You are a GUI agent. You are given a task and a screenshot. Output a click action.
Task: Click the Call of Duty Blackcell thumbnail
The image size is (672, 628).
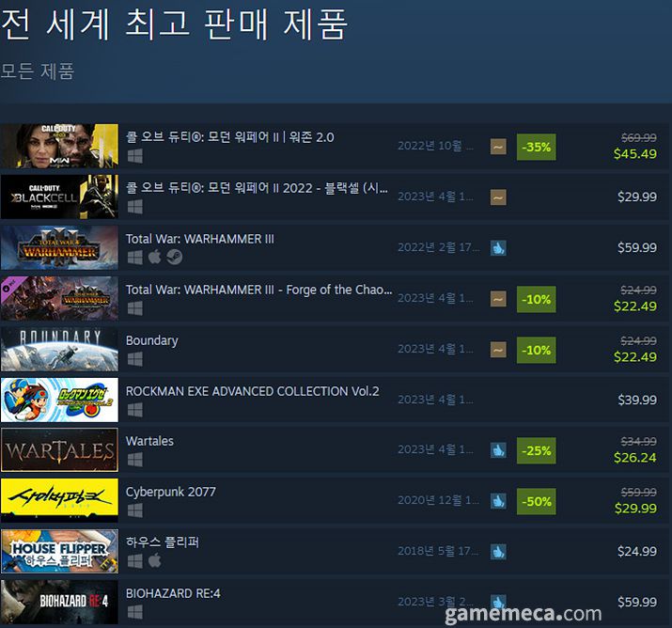(59, 196)
